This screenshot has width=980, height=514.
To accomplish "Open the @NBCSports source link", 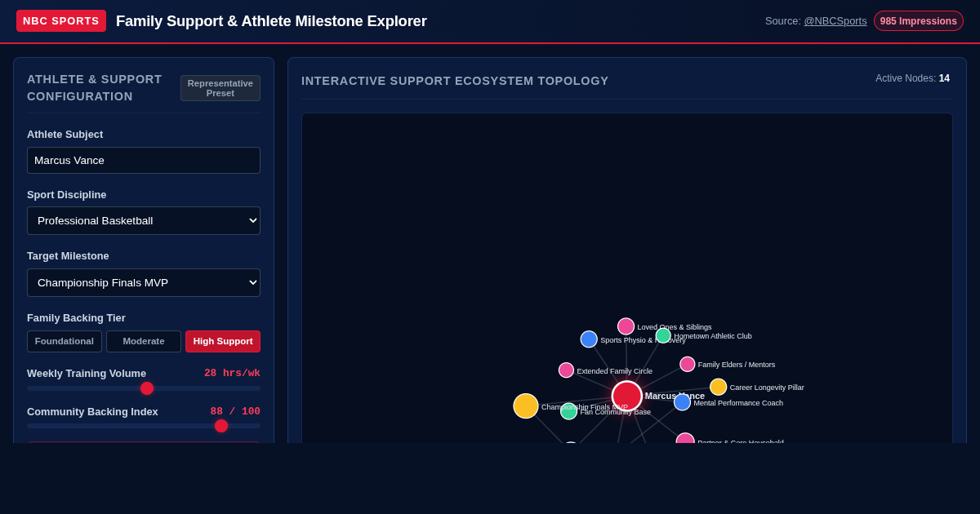I will click(x=835, y=21).
